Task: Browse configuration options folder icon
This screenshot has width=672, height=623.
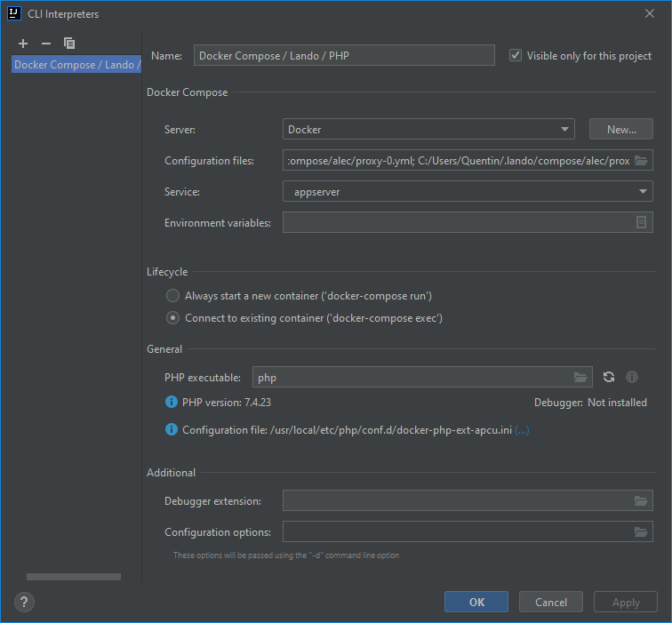Action: click(641, 532)
